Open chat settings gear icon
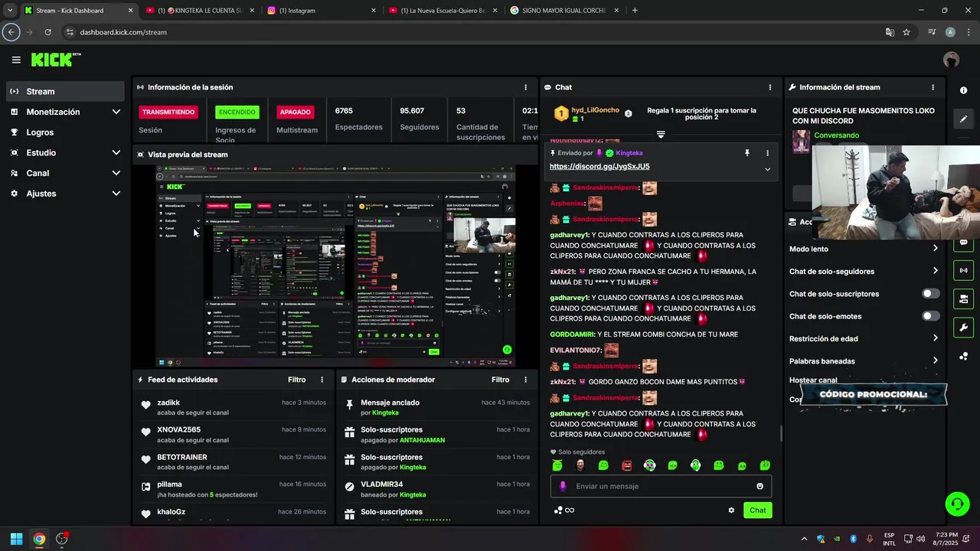This screenshot has width=980, height=551. pyautogui.click(x=731, y=510)
